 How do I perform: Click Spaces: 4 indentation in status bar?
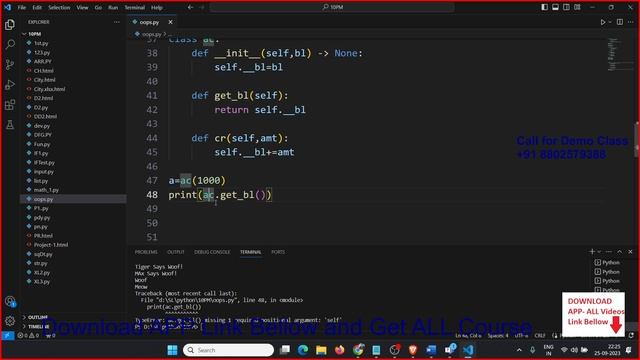point(498,336)
